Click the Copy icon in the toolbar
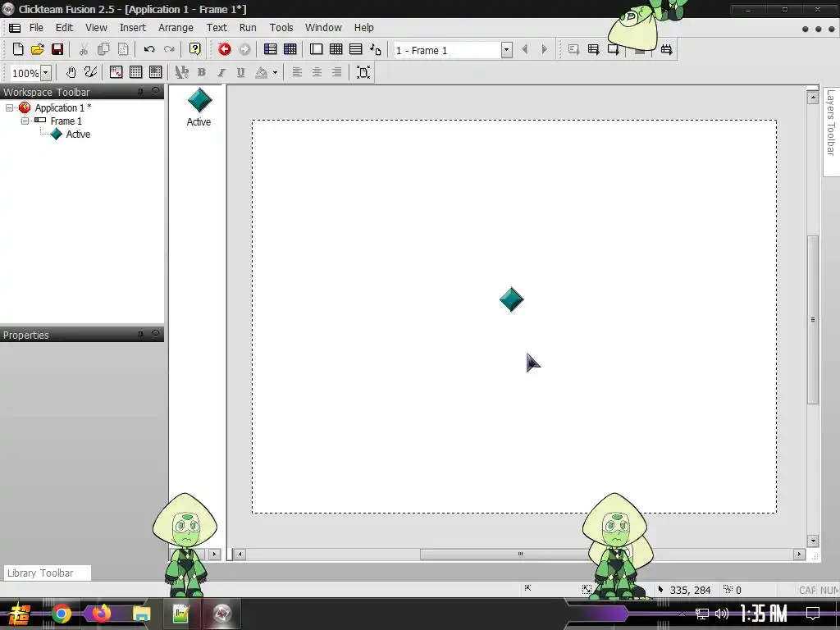Viewport: 840px width, 630px height. 103,49
